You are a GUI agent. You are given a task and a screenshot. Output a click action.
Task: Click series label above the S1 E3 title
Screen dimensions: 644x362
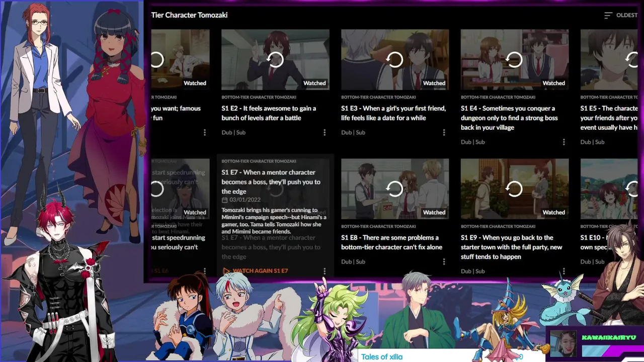tap(378, 97)
